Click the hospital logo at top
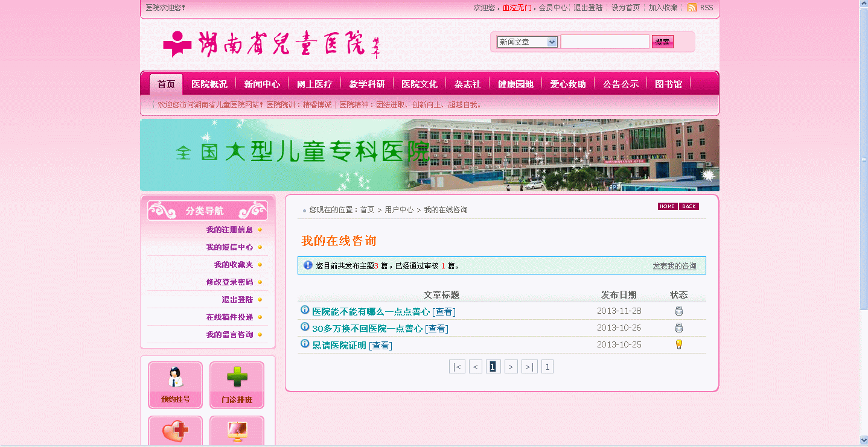The width and height of the screenshot is (868, 447). [x=272, y=45]
